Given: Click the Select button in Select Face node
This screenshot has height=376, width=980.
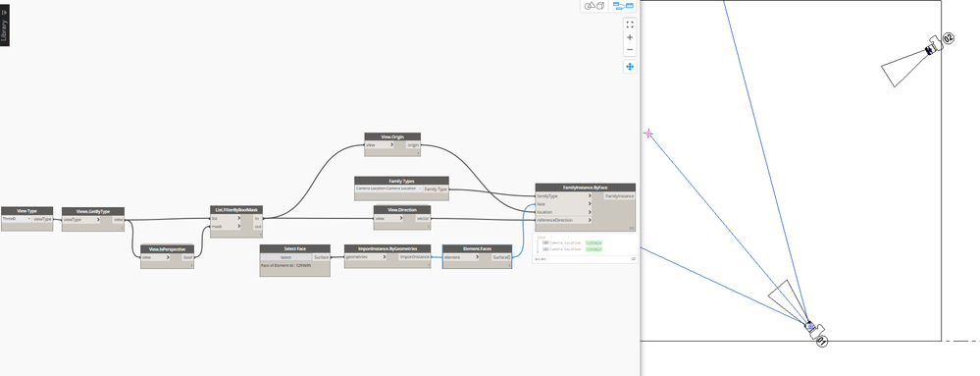Looking at the screenshot, I should tap(285, 257).
